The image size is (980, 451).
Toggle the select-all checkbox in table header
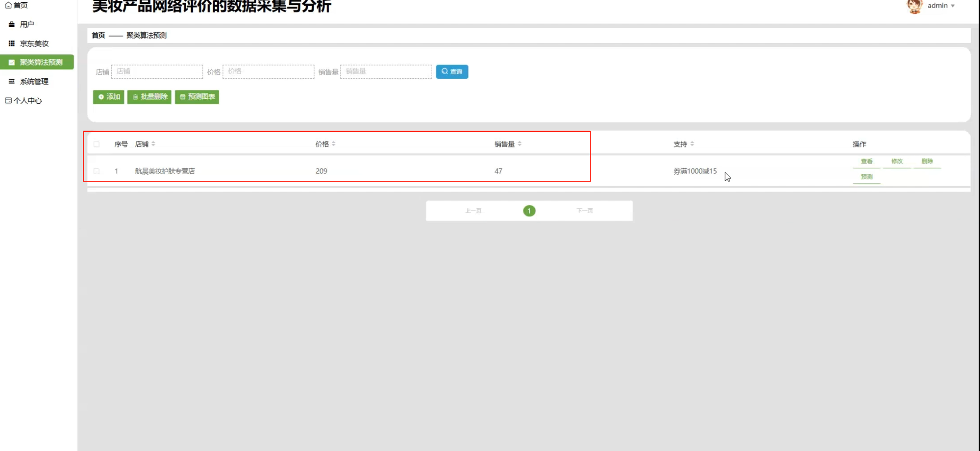point(97,144)
